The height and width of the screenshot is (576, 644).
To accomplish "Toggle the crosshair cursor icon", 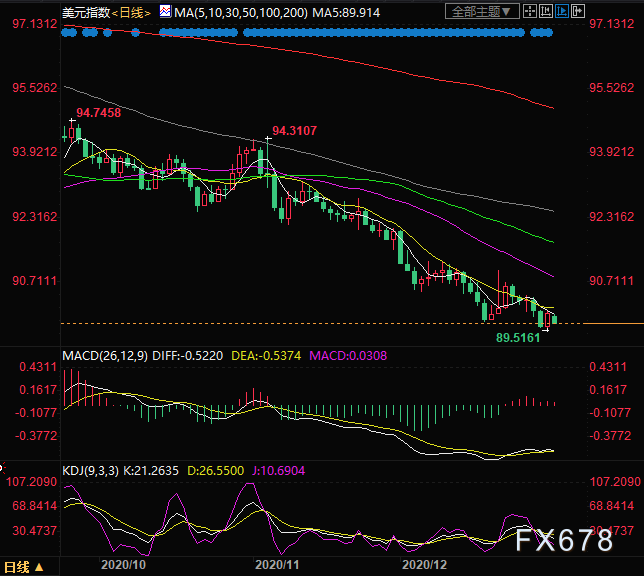I will (x=530, y=12).
